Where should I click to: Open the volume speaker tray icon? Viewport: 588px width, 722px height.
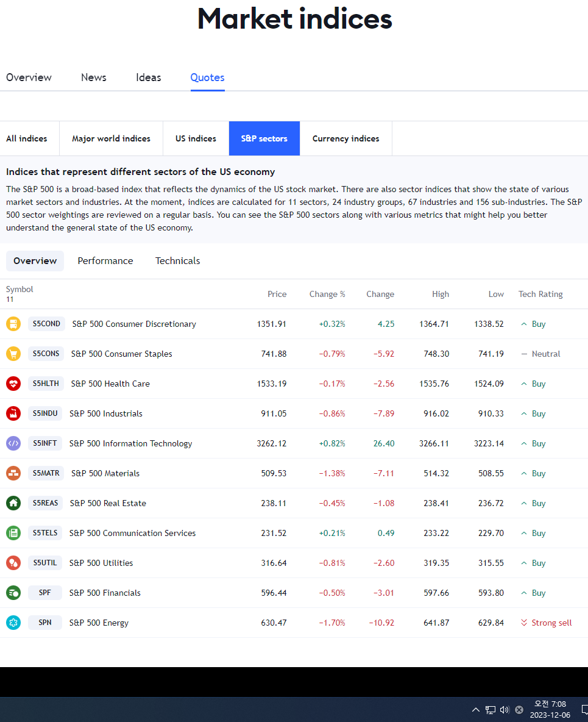point(505,710)
